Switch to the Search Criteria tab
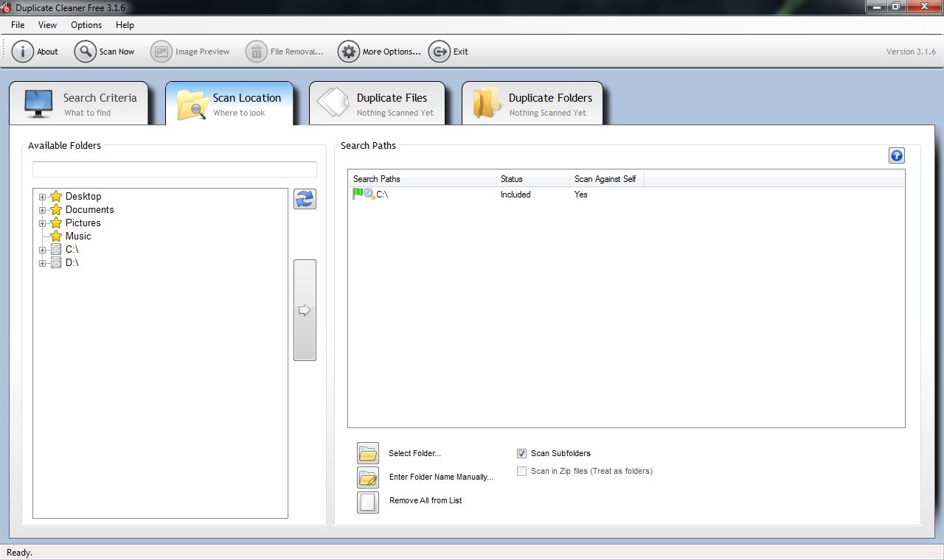Viewport: 944px width, 560px height. coord(79,104)
